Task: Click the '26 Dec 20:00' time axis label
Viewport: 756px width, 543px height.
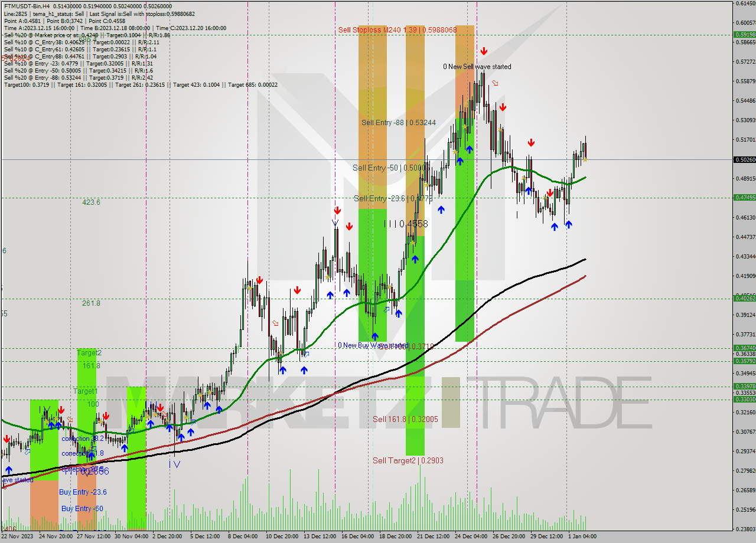Action: tap(509, 536)
